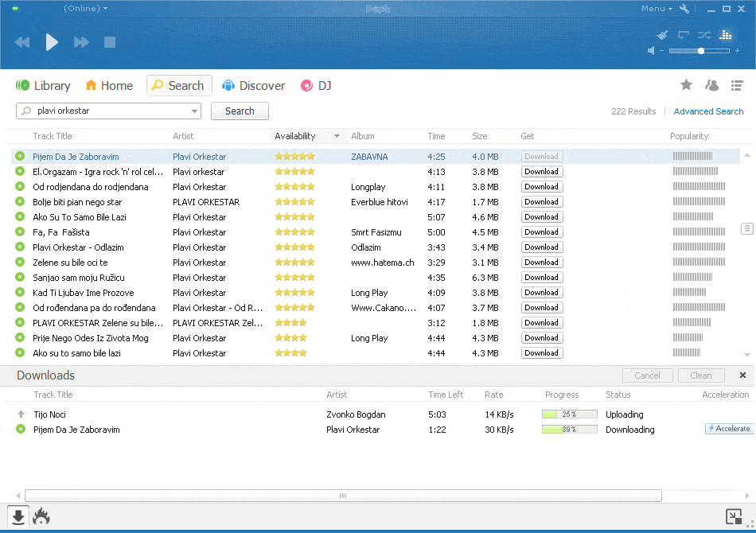Click the 39% download progress bar

click(x=570, y=429)
